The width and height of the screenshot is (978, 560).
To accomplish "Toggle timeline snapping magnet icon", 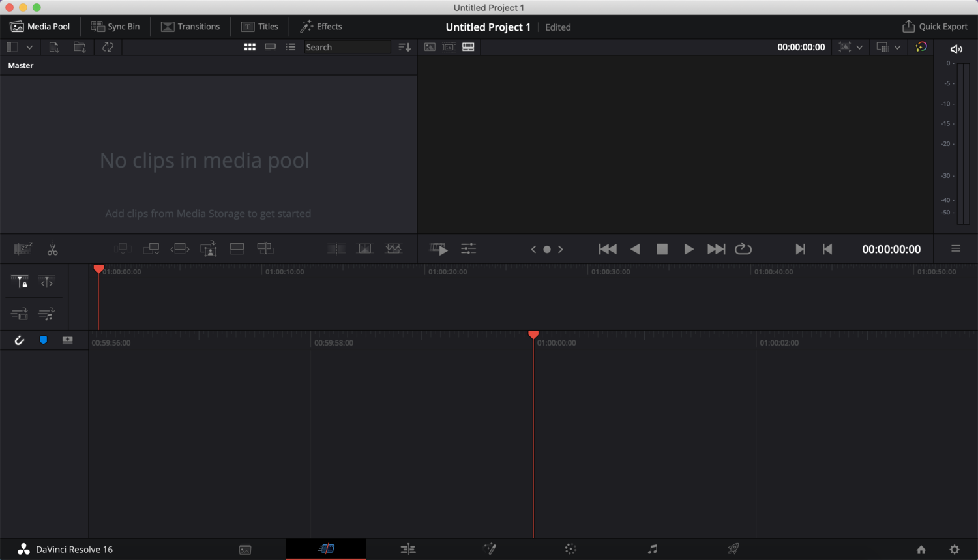I will click(19, 340).
